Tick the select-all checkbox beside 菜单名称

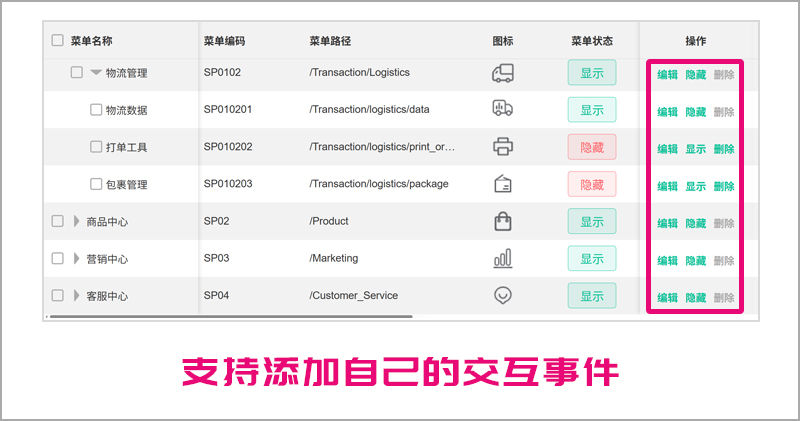[58, 40]
